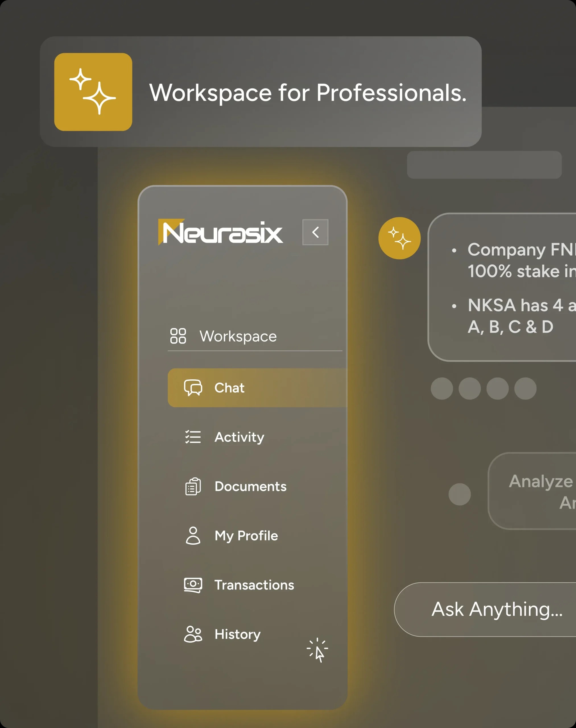Click the My Profile person icon

[x=193, y=535]
